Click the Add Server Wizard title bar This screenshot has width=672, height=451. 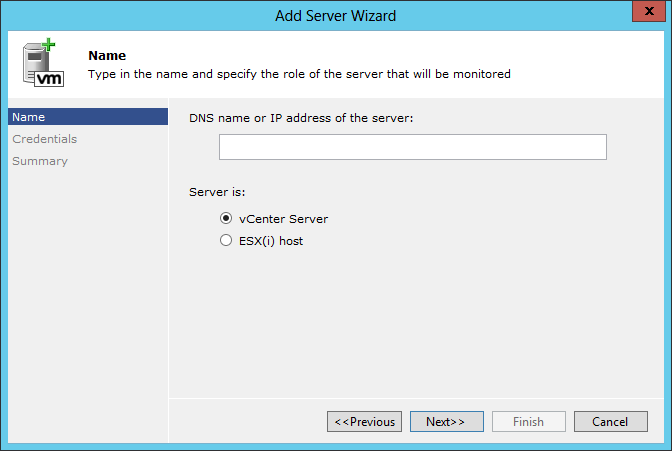[336, 16]
